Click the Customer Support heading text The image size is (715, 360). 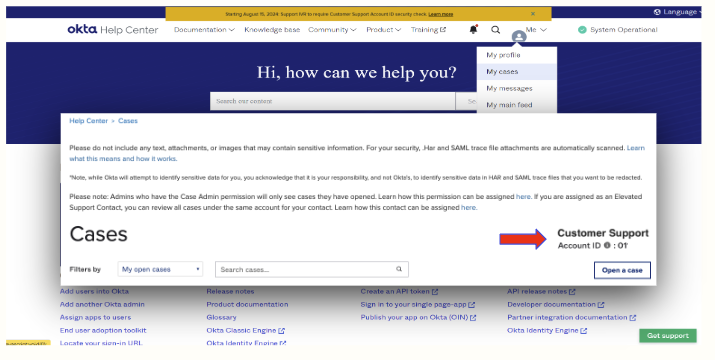click(x=603, y=233)
